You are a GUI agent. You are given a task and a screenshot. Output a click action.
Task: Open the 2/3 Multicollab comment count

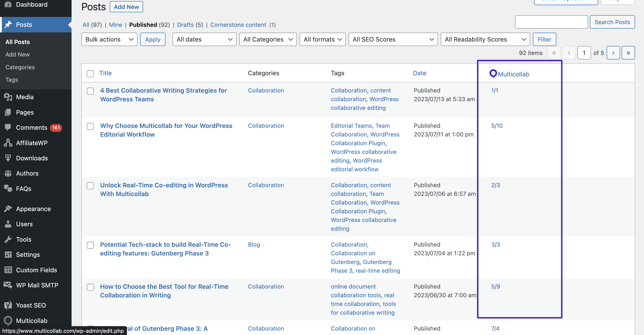point(495,185)
